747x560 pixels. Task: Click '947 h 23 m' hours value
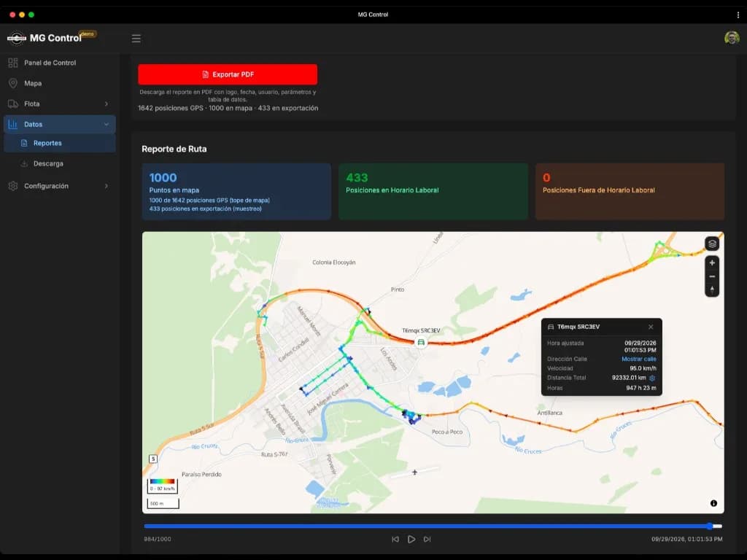(641, 388)
